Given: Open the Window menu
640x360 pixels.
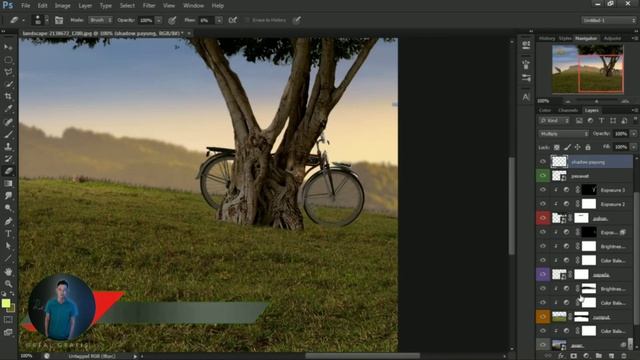Looking at the screenshot, I should point(193,6).
